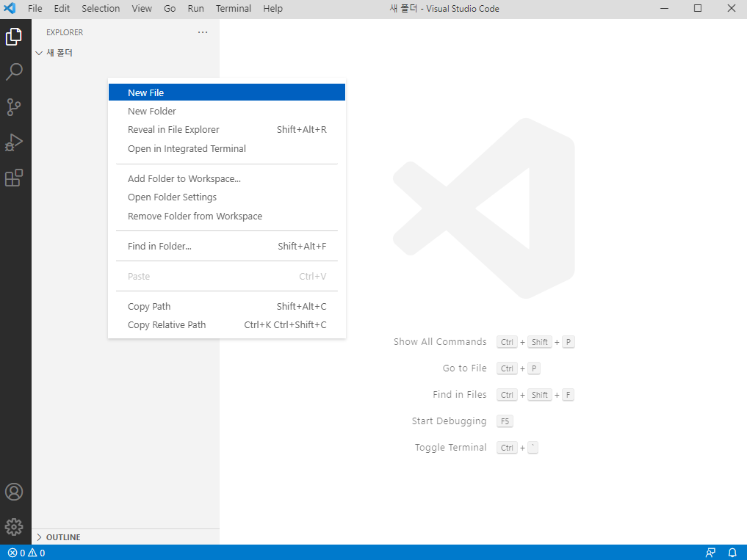
Task: Open the Edit menu
Action: (x=62, y=9)
